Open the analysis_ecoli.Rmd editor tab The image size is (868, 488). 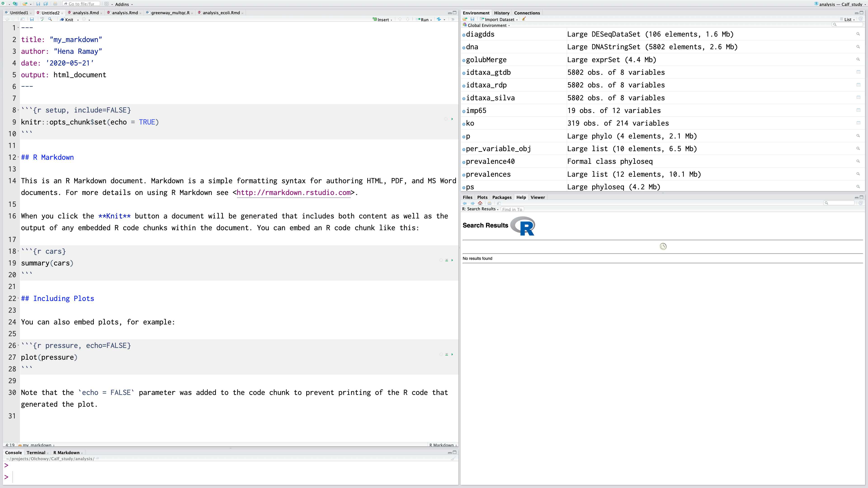221,13
